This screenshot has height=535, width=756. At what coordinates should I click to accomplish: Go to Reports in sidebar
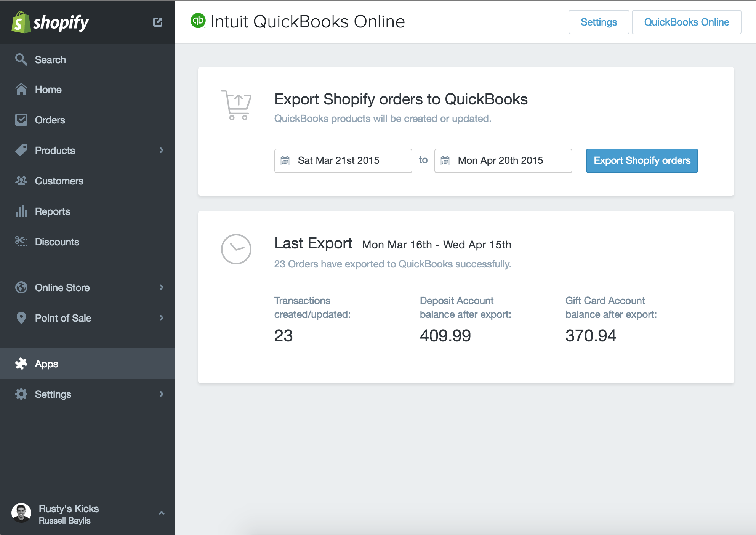click(x=53, y=211)
